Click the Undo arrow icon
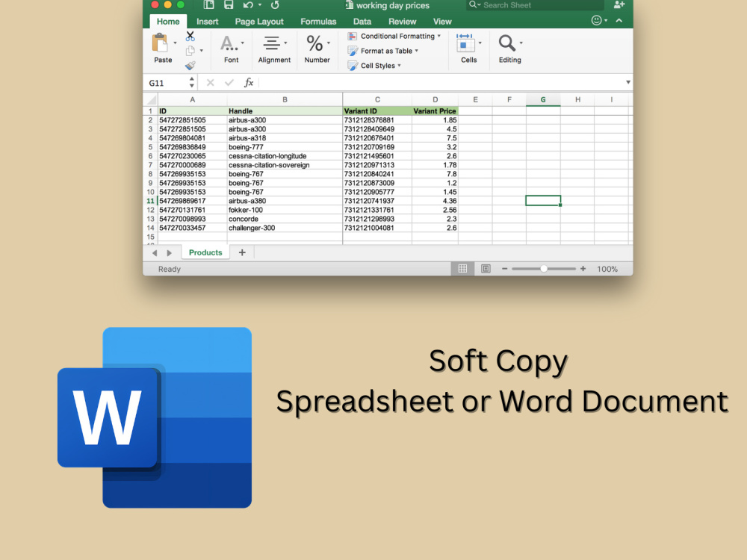 click(x=248, y=4)
